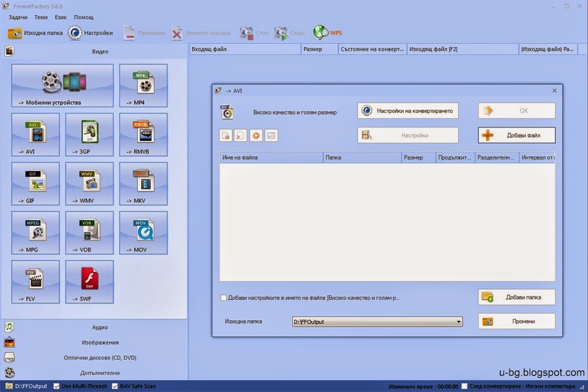Expand the Изображения section
The height and width of the screenshot is (392, 588).
coord(93,342)
